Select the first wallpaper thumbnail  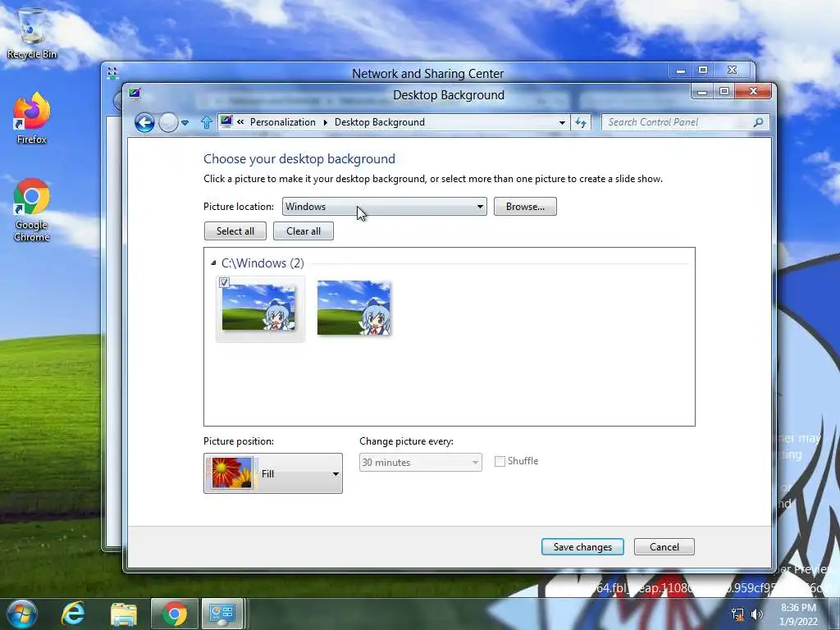tap(258, 308)
